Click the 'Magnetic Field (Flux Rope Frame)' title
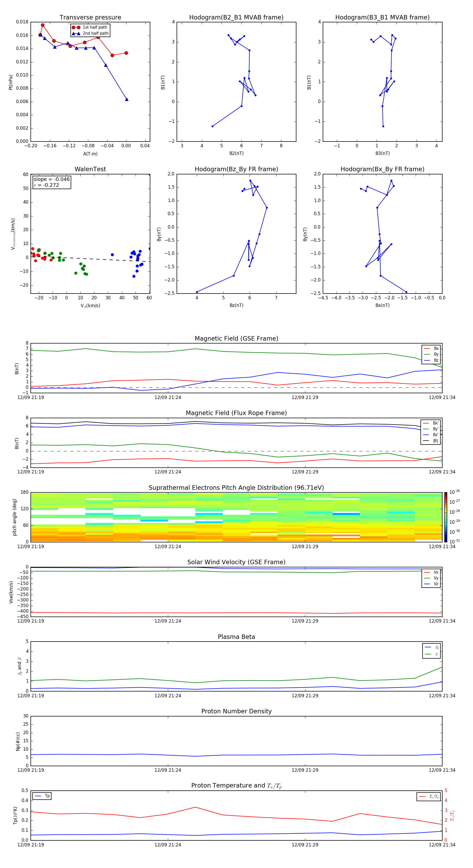This screenshot has height=868, width=473. click(236, 413)
